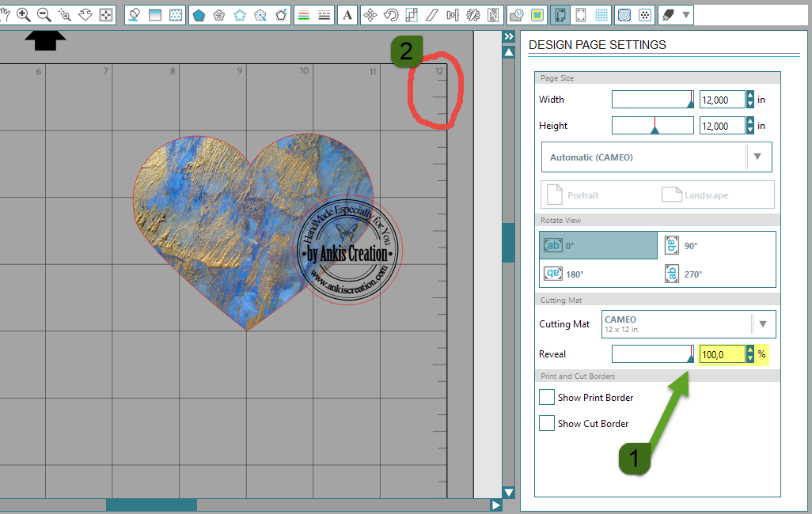Select the round Ankis Creation stamp
812x514 pixels.
(x=347, y=250)
